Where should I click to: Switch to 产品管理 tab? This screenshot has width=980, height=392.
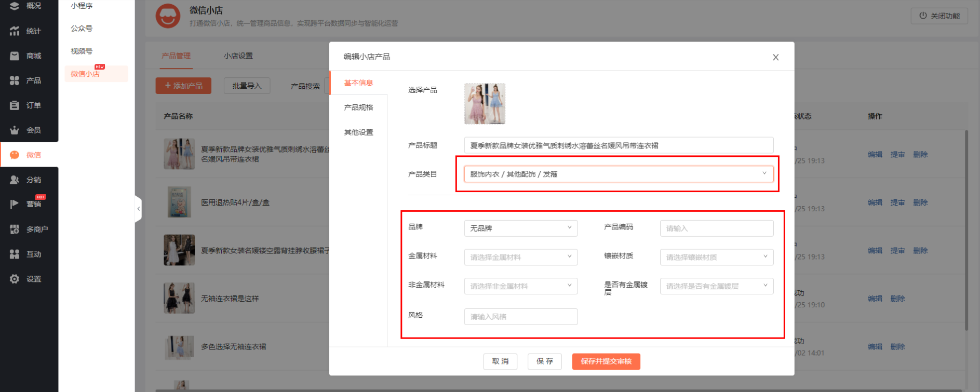click(x=176, y=56)
